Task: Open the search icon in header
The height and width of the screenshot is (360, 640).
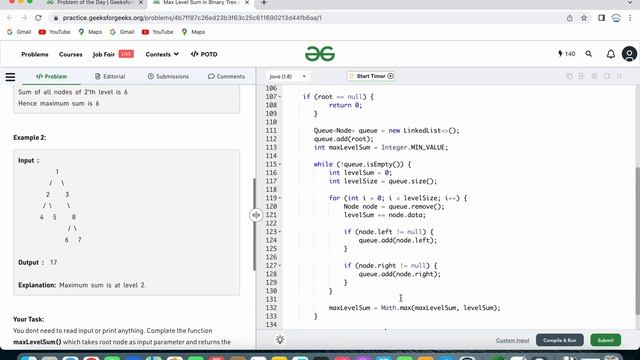Action: click(589, 54)
